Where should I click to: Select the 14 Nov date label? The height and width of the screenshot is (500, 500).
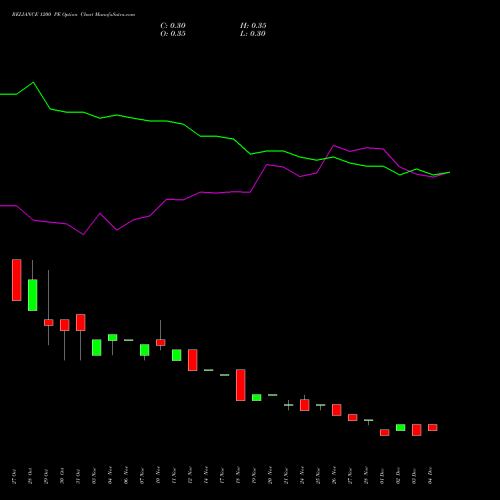pos(206,475)
